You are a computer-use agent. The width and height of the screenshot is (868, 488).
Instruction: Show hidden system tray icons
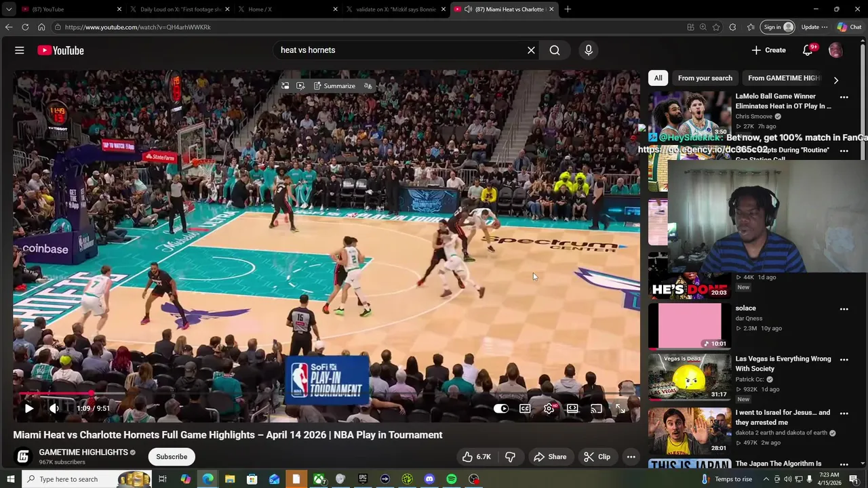click(x=766, y=479)
